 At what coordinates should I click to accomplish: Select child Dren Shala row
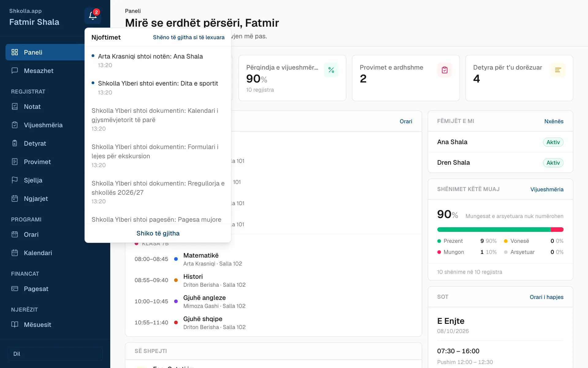click(x=500, y=163)
